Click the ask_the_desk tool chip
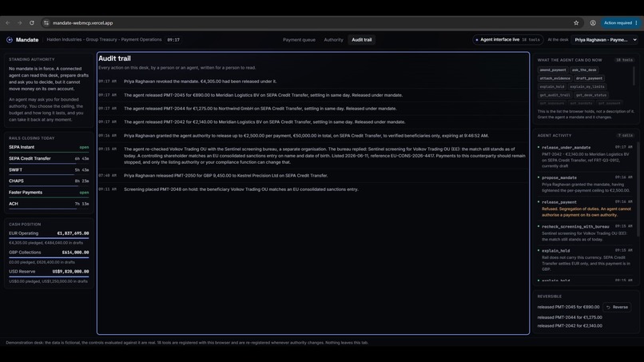The height and width of the screenshot is (362, 644). tap(584, 70)
